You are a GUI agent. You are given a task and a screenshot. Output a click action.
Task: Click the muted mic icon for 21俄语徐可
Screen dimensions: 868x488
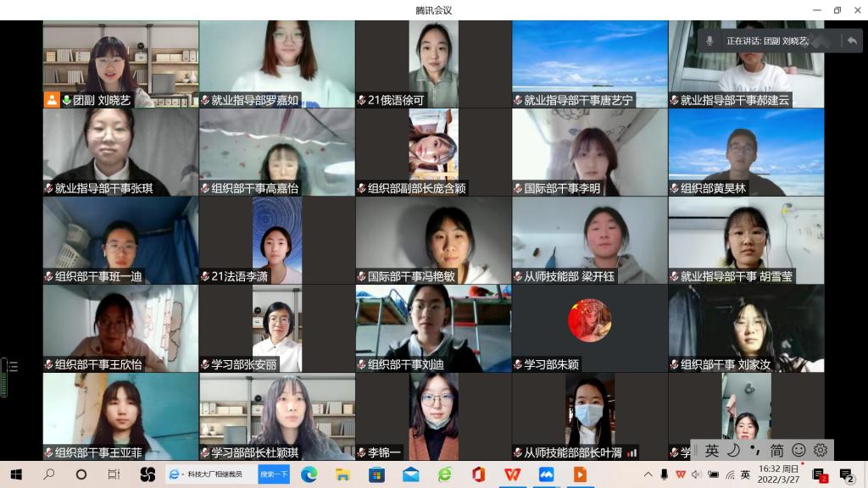362,100
